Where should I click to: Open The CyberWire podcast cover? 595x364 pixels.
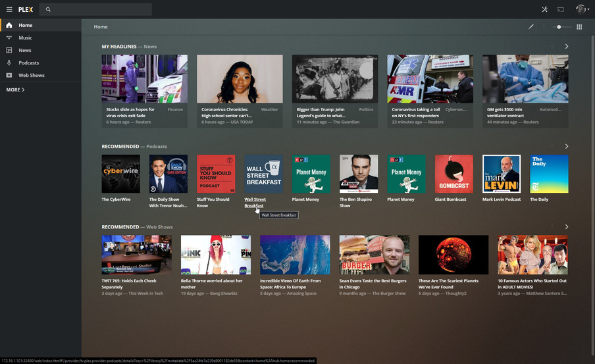click(x=120, y=174)
